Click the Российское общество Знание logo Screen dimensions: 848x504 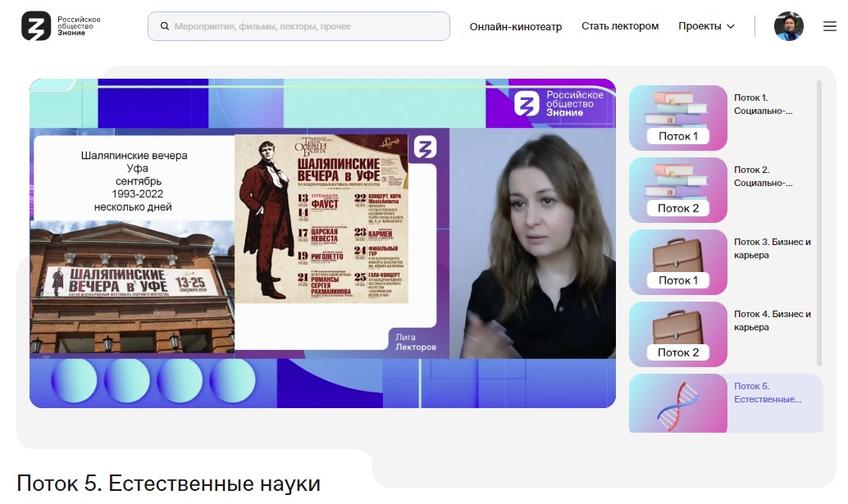coord(62,26)
